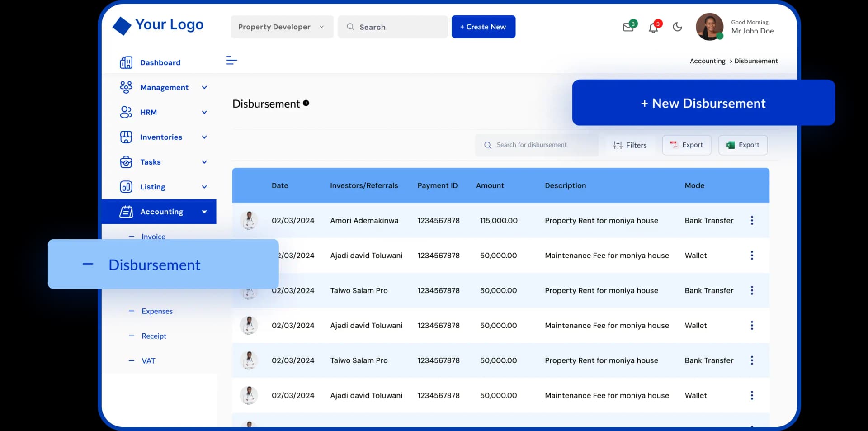Image resolution: width=868 pixels, height=431 pixels.
Task: Toggle the sidebar with the hamburger icon
Action: pos(231,60)
